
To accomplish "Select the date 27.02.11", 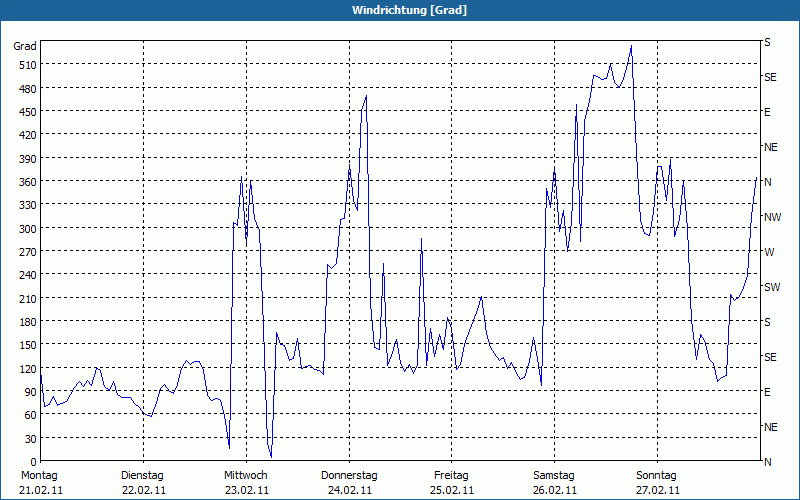I will click(658, 490).
